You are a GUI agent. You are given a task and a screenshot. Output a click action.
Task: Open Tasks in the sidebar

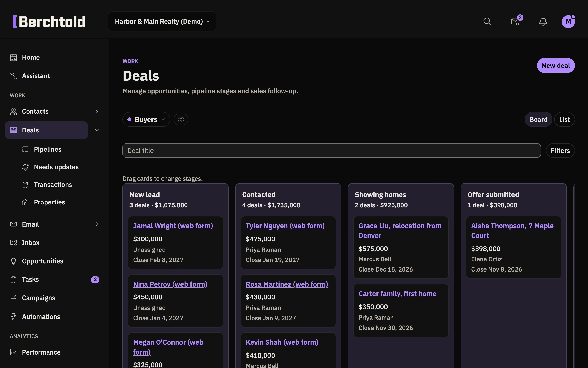pos(30,279)
